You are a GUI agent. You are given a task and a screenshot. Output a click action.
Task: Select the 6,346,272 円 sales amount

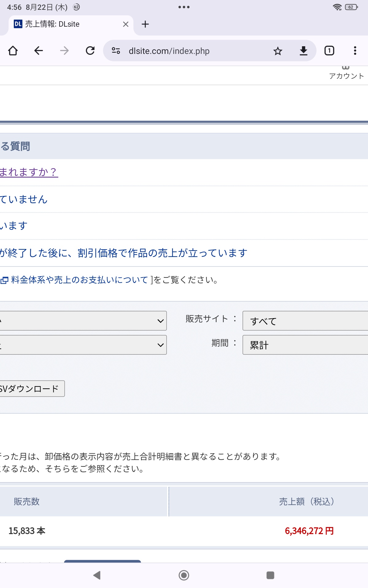309,531
